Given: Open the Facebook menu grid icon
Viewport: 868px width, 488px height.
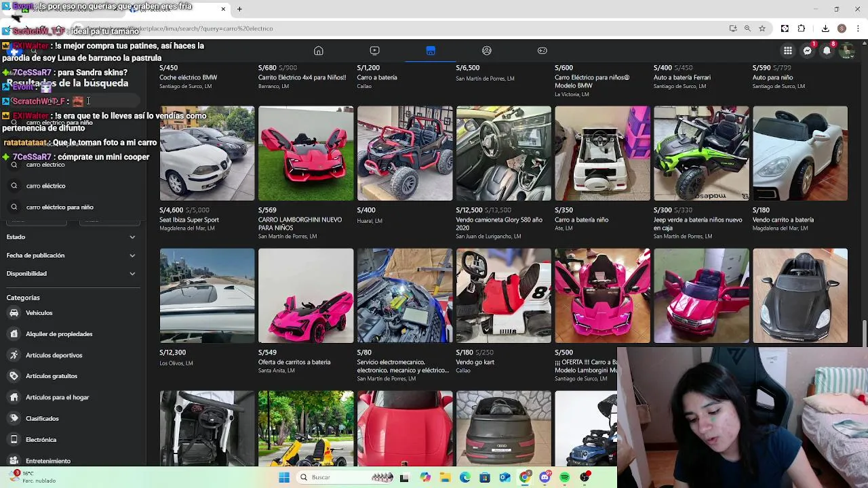Looking at the screenshot, I should point(788,51).
